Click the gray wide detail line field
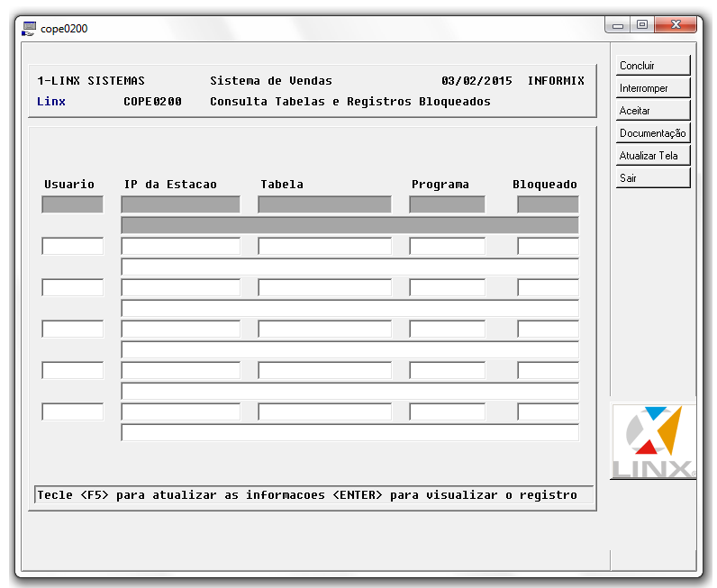 (x=349, y=225)
